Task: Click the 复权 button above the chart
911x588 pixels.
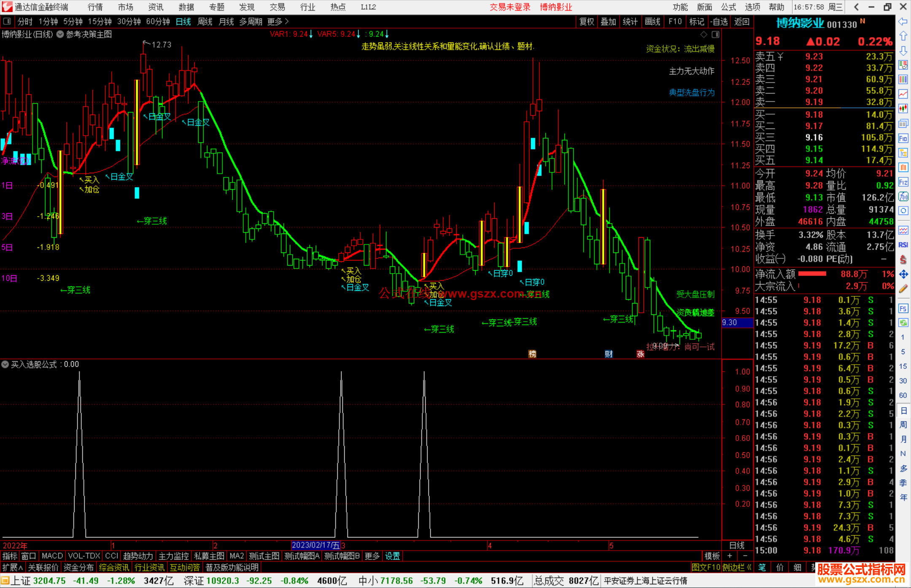Action: 587,21
